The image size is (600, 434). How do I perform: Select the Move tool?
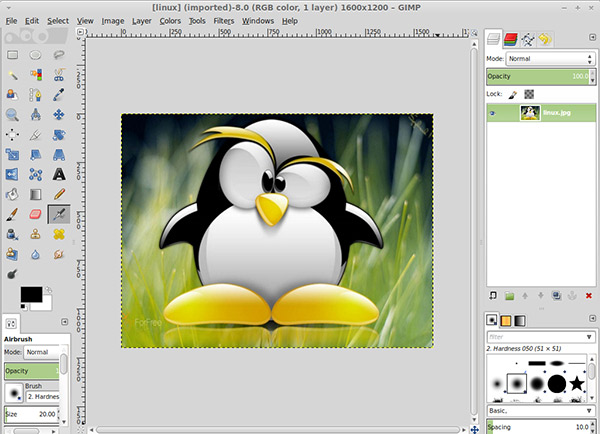[x=59, y=114]
